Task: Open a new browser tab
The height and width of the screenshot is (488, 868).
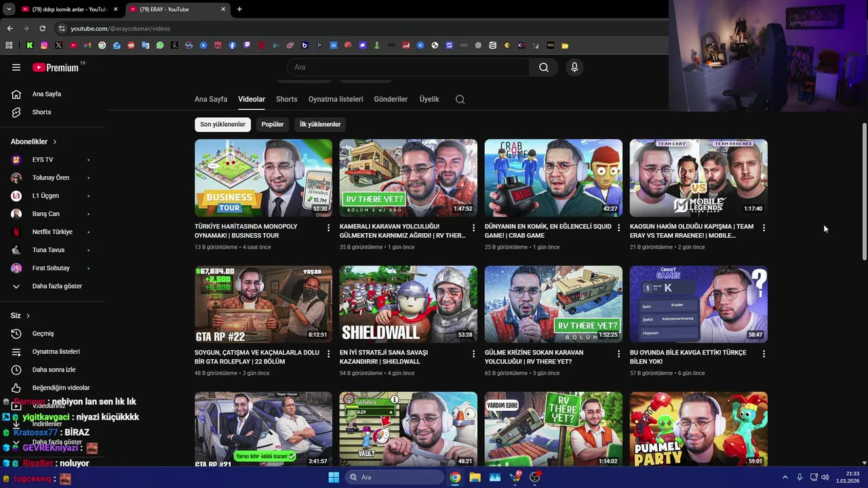Action: [239, 9]
